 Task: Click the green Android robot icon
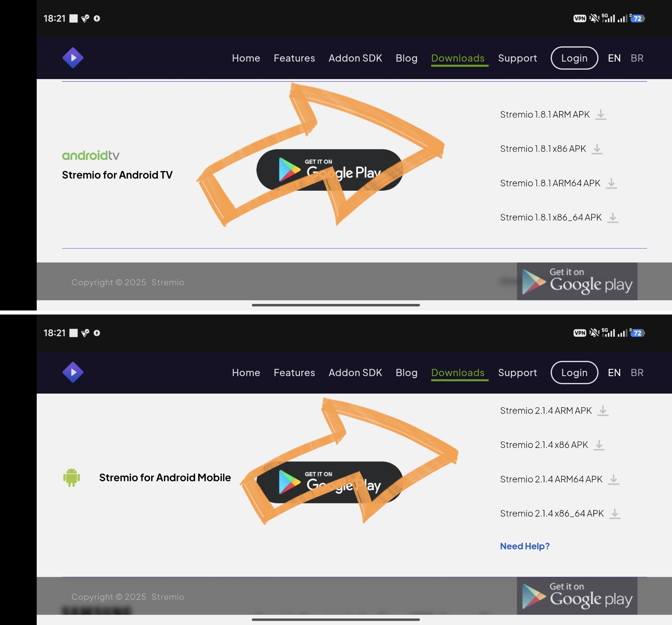(x=72, y=477)
